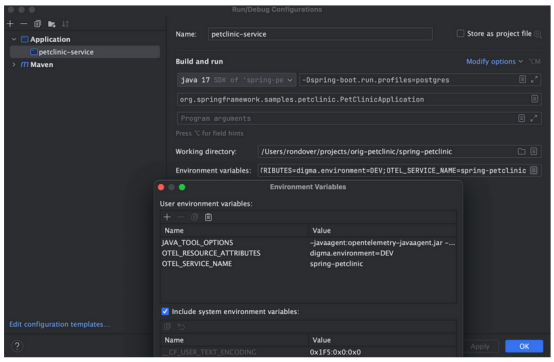Remove selected configuration with minus icon

pos(24,24)
